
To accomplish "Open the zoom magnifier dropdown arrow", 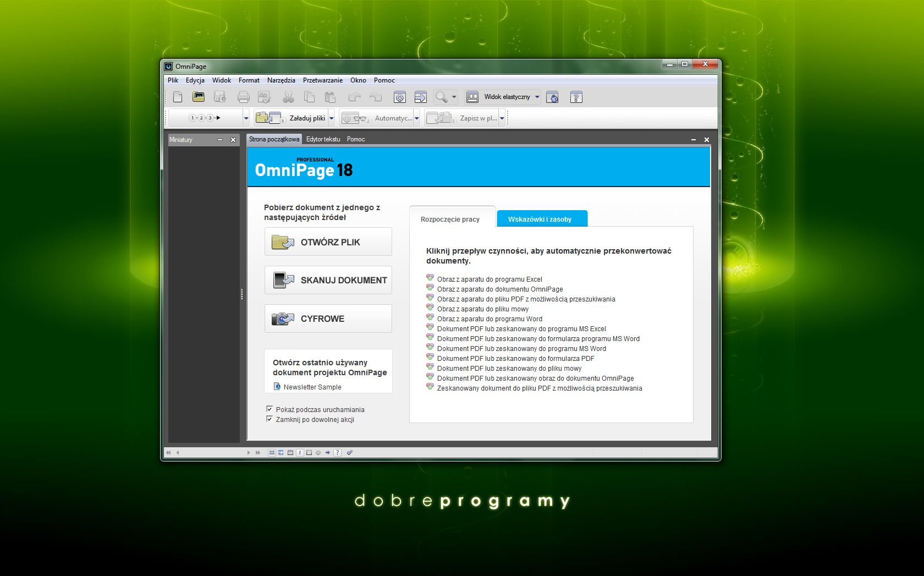I will tap(454, 97).
